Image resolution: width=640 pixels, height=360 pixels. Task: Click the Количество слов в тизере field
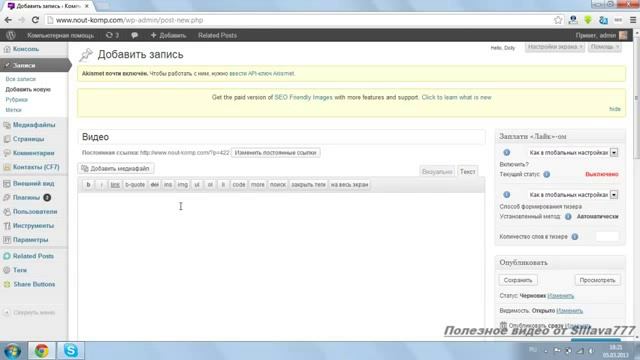point(607,237)
